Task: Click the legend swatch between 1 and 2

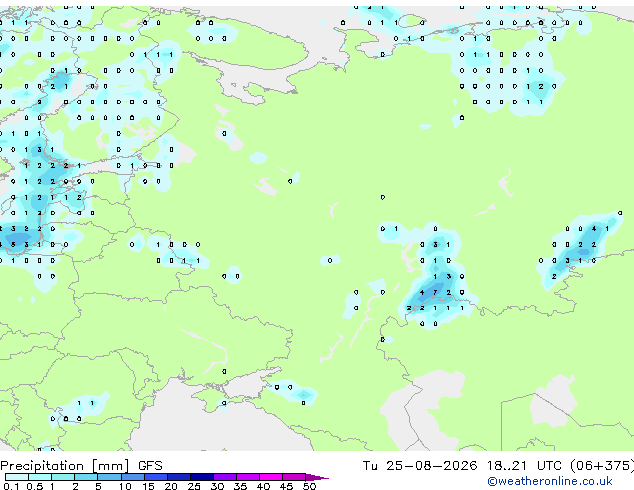Action: click(63, 477)
